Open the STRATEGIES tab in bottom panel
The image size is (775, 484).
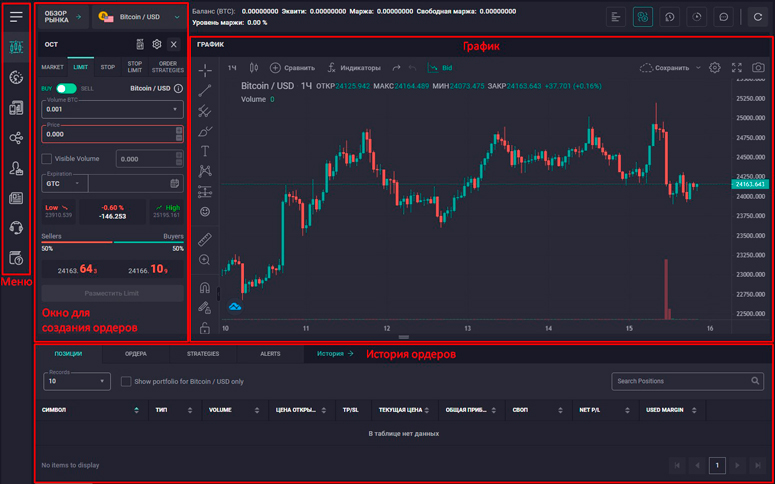click(203, 354)
